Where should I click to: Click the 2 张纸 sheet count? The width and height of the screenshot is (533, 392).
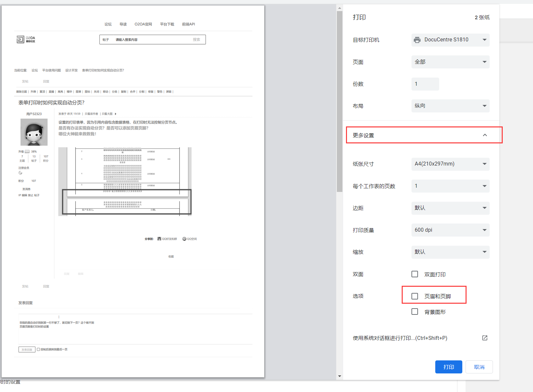(x=482, y=17)
